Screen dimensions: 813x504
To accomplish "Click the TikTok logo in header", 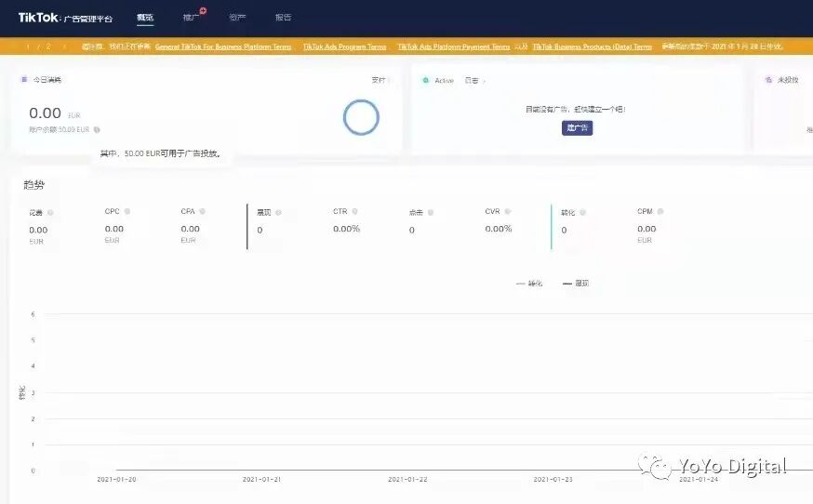I will (x=65, y=18).
